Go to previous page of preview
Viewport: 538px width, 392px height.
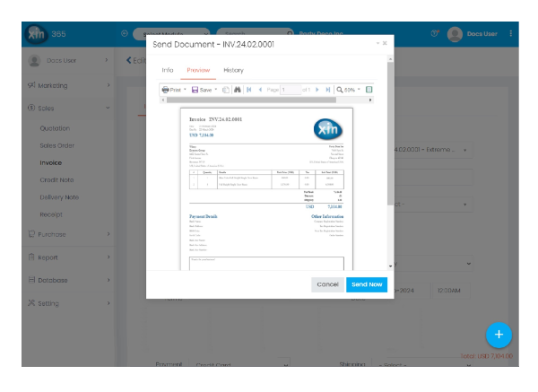click(260, 90)
